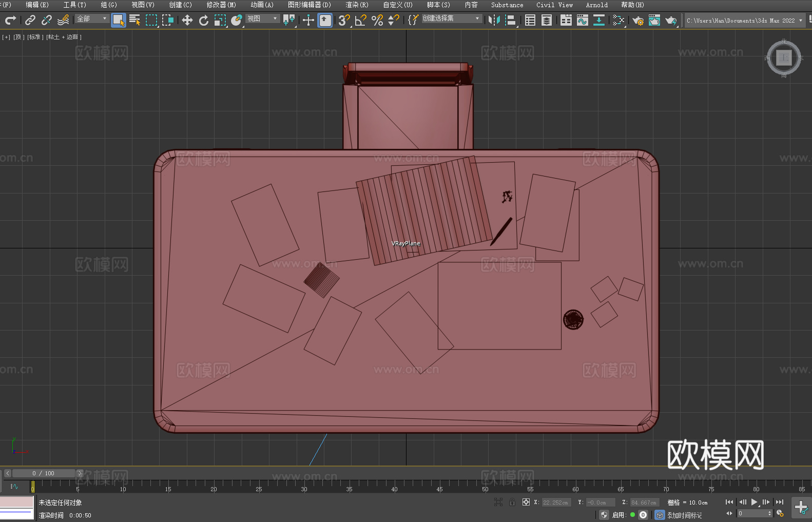812x522 pixels.
Task: Toggle the selection lock icon
Action: 512,502
